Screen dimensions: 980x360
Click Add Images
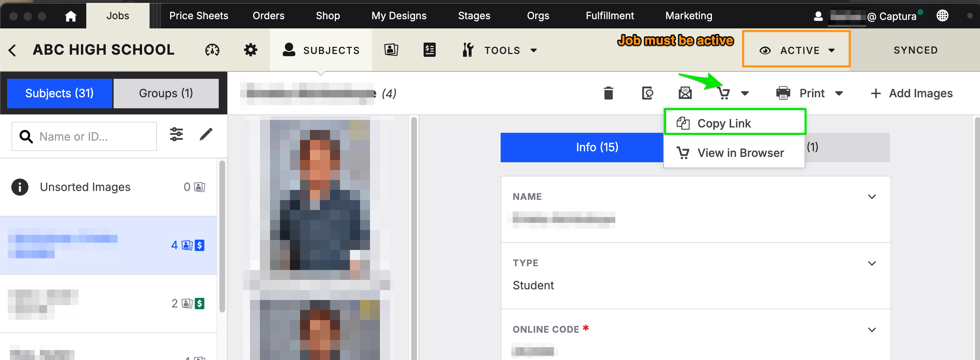[x=911, y=93]
